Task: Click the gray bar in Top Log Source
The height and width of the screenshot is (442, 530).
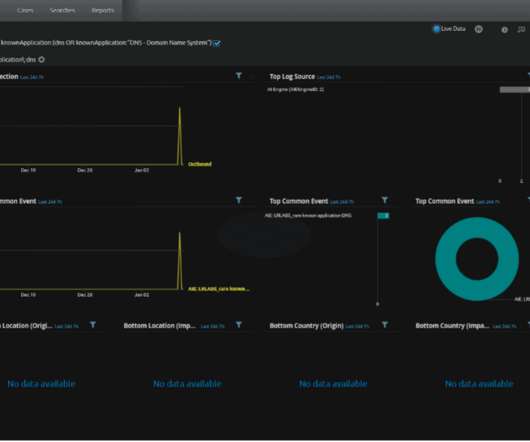Action: click(x=515, y=90)
